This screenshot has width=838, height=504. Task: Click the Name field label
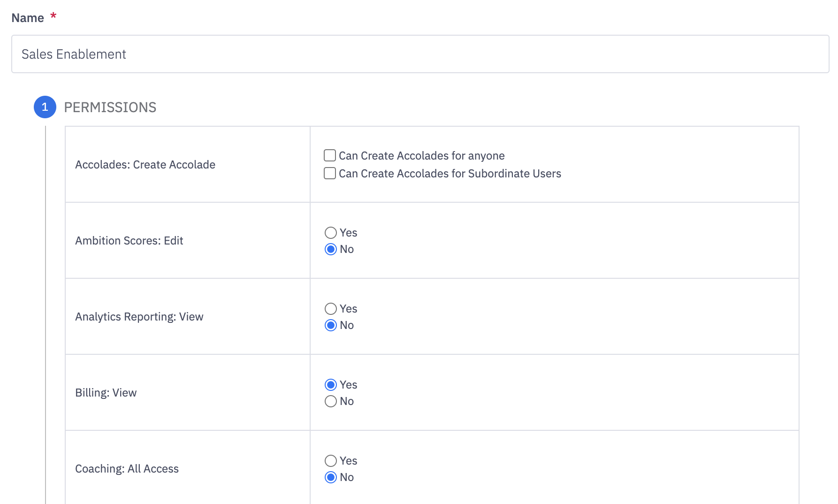coord(28,18)
